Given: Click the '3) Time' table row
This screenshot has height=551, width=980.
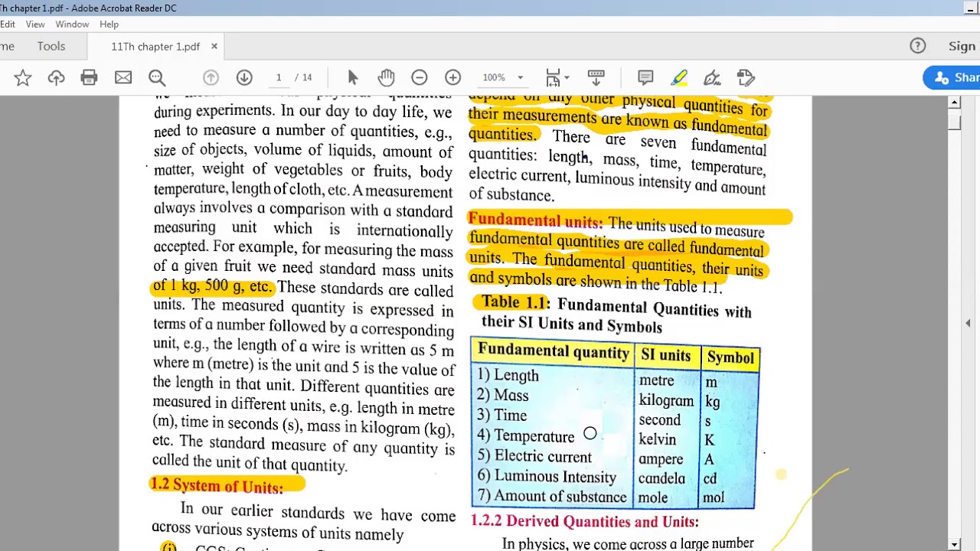Looking at the screenshot, I should tap(501, 415).
